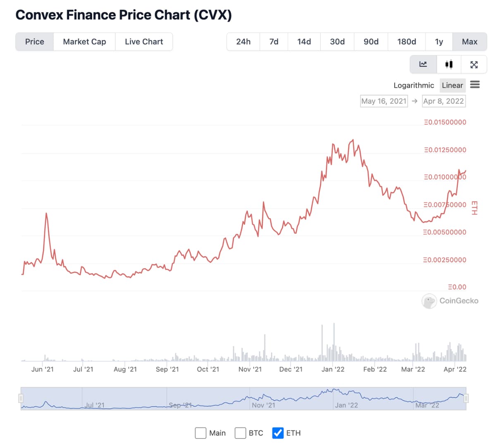Switch the scale to Logarithmic
This screenshot has height=448, width=496.
click(414, 85)
